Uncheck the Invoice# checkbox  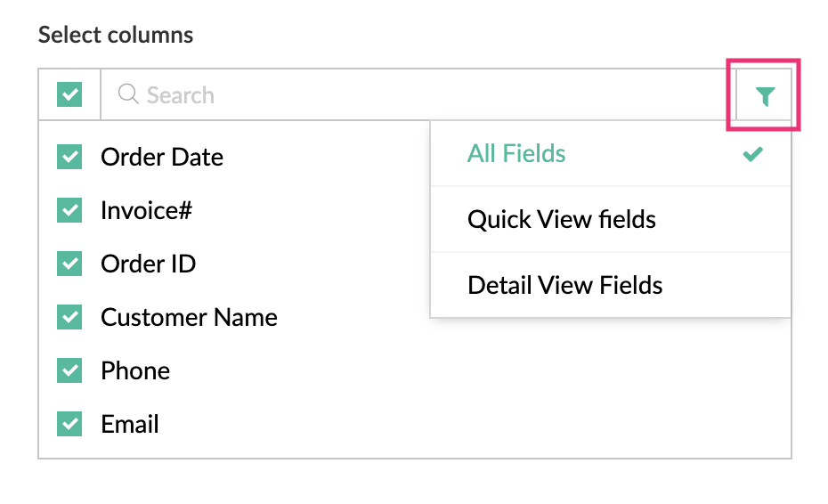(69, 211)
